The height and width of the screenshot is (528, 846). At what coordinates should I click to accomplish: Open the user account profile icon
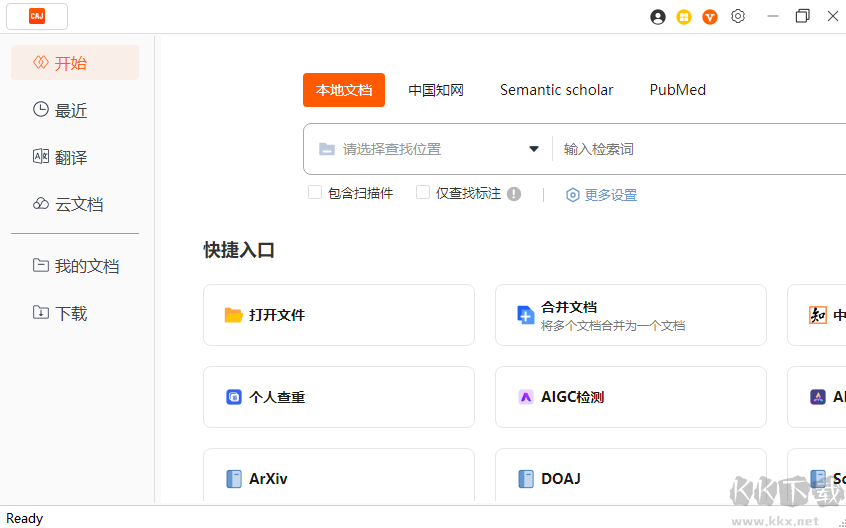point(658,17)
